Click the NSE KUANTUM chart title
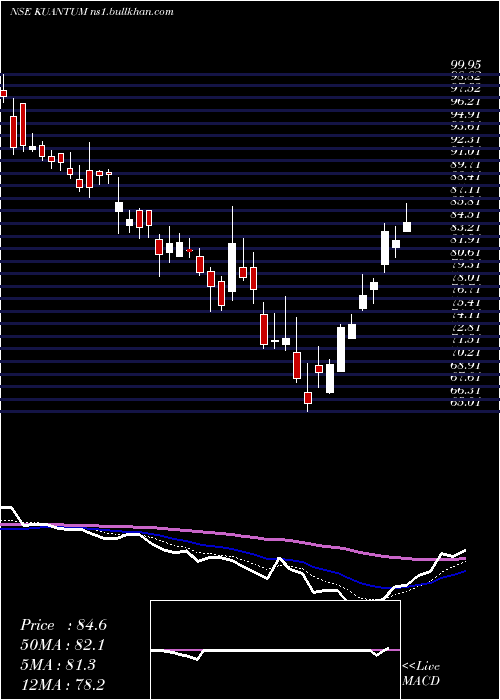 click(91, 12)
